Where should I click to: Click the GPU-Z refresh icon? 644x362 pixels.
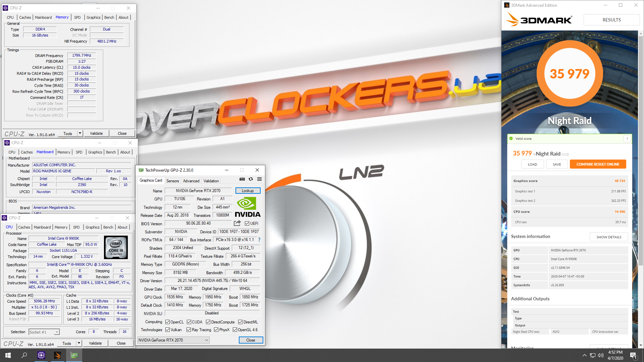251,179
